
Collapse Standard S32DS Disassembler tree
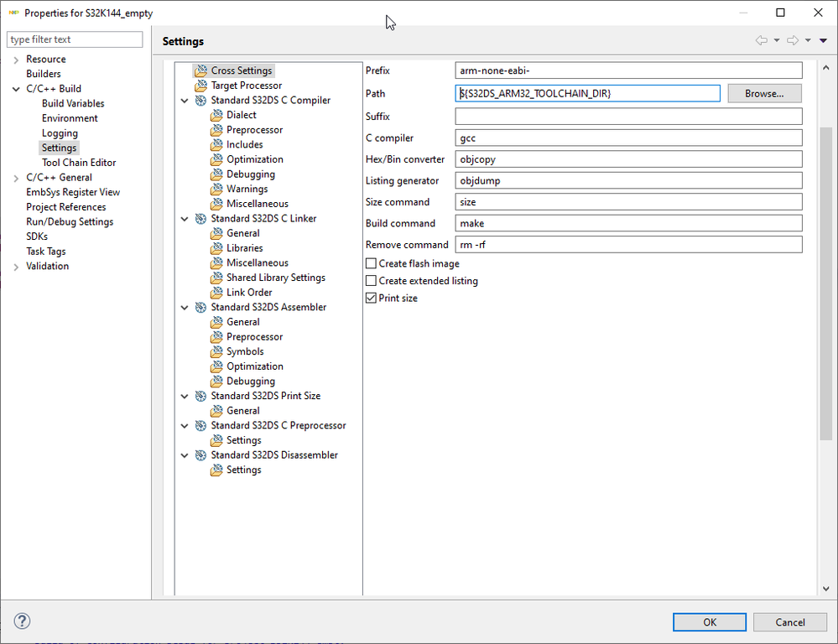185,456
